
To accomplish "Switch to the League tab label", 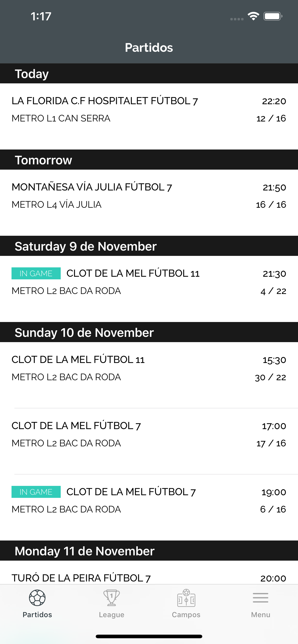I will (x=111, y=615).
